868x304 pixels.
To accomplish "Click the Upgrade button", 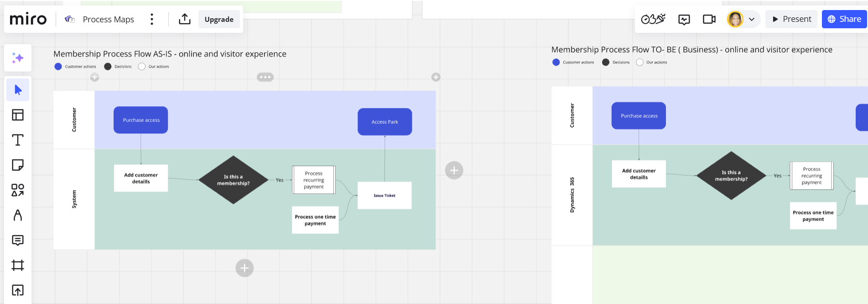I will [219, 19].
